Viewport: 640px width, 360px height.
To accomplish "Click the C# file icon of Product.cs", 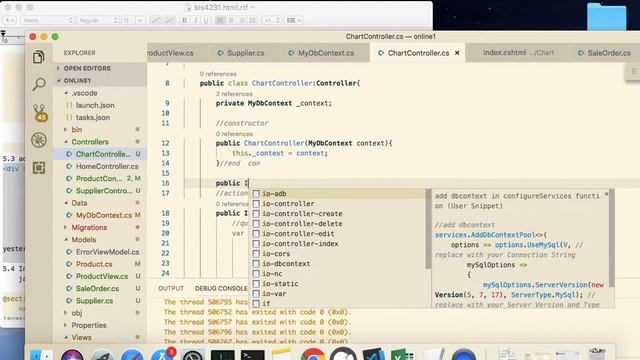I will click(69, 264).
